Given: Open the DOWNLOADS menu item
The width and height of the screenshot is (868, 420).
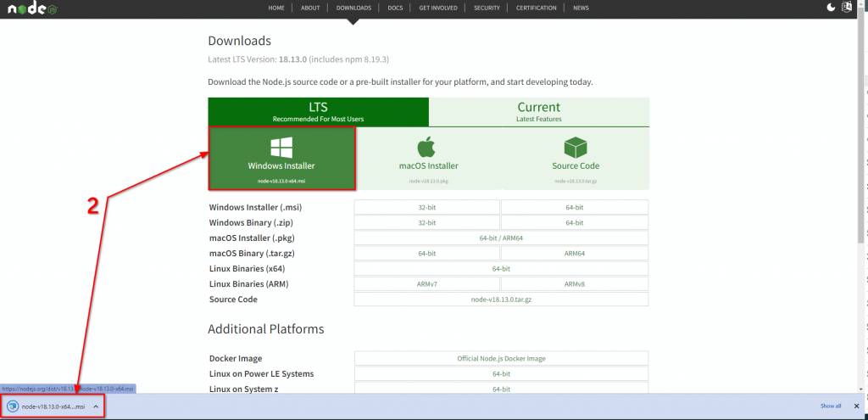Looking at the screenshot, I should [353, 8].
